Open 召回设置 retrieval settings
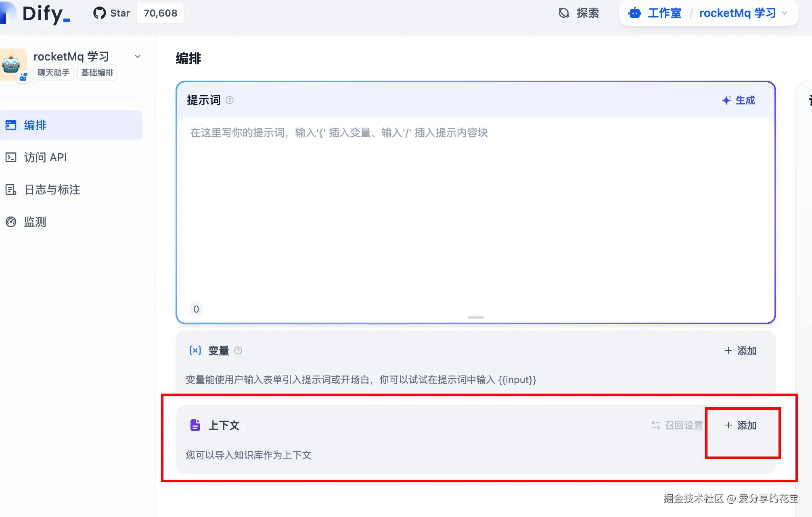The width and height of the screenshot is (812, 517). [678, 425]
